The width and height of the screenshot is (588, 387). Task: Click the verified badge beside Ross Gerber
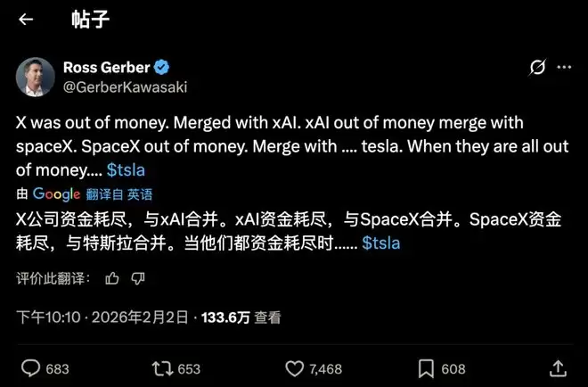[x=164, y=68]
